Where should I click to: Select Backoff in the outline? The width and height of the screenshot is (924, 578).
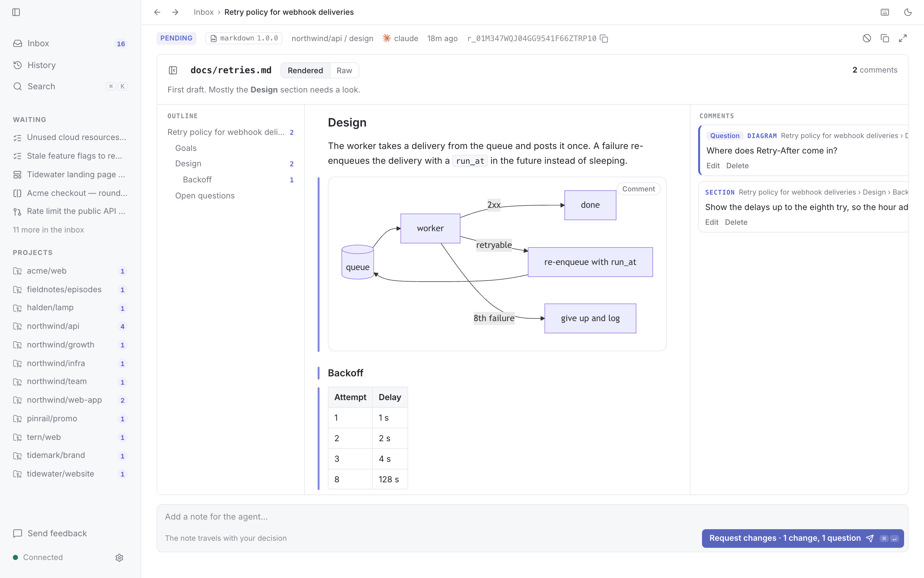tap(231, 180)
